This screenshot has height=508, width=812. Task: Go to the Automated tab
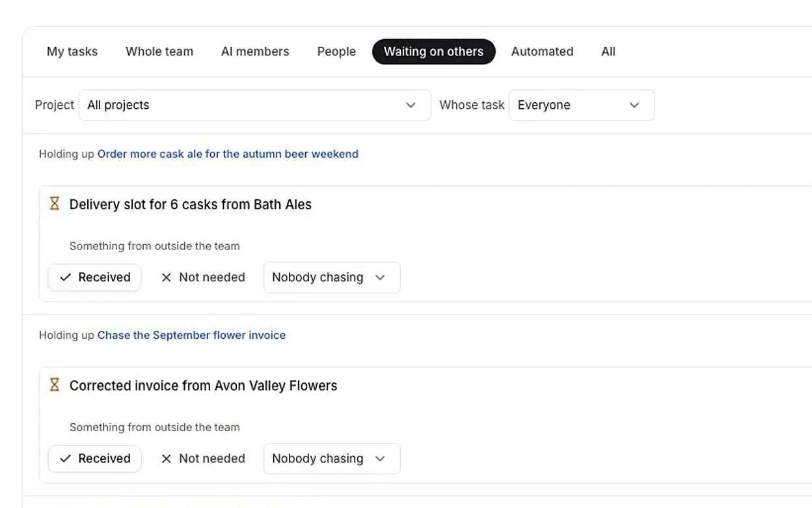[542, 51]
